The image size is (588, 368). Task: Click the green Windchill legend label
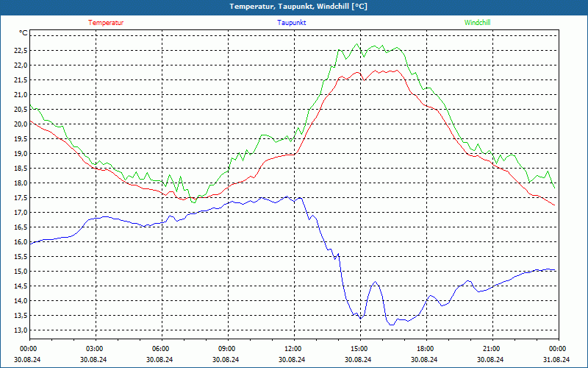click(477, 23)
